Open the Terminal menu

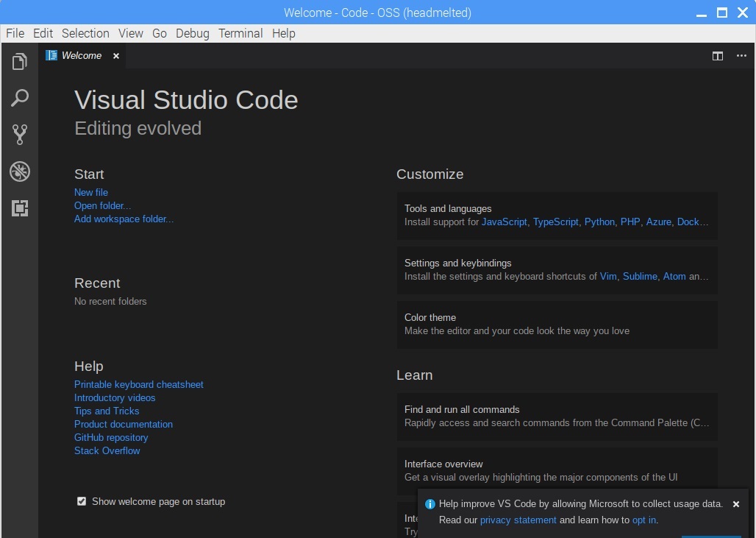(240, 33)
